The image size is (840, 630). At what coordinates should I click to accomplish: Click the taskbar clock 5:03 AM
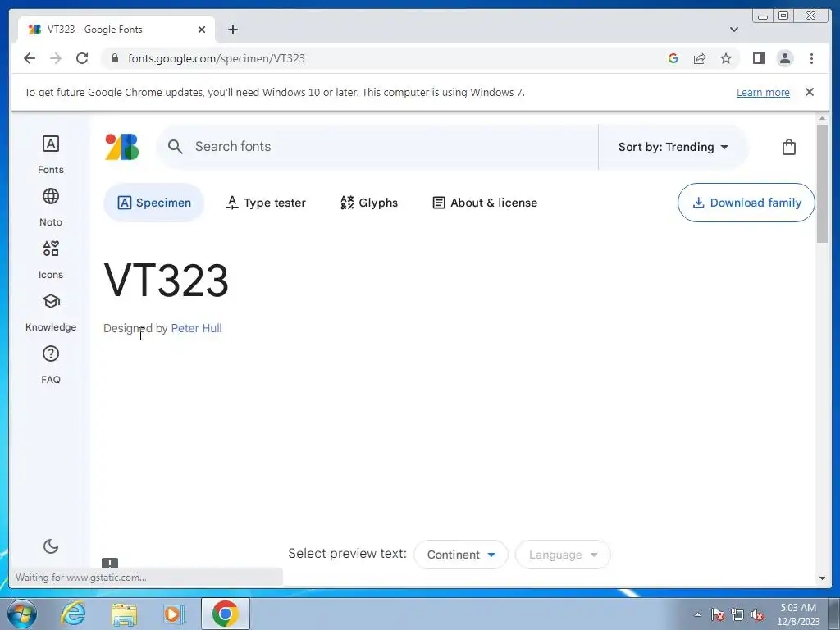coord(798,614)
